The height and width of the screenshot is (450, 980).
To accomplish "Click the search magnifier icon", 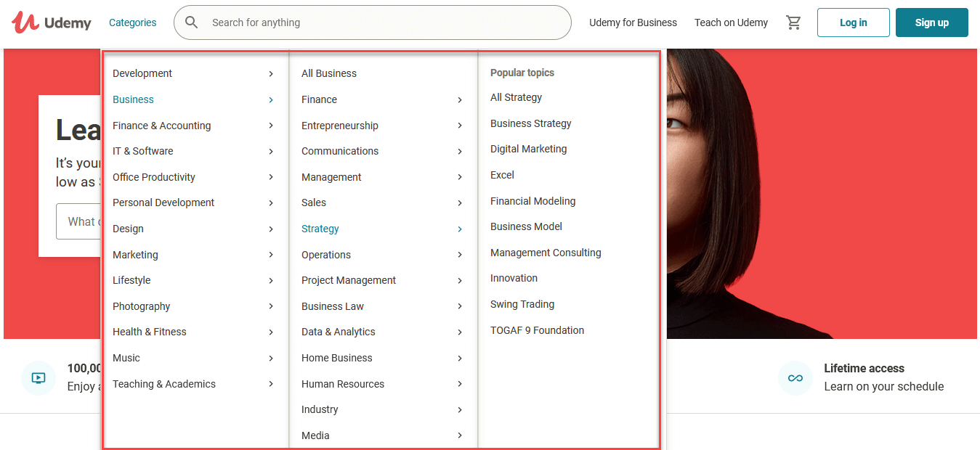I will tap(192, 22).
